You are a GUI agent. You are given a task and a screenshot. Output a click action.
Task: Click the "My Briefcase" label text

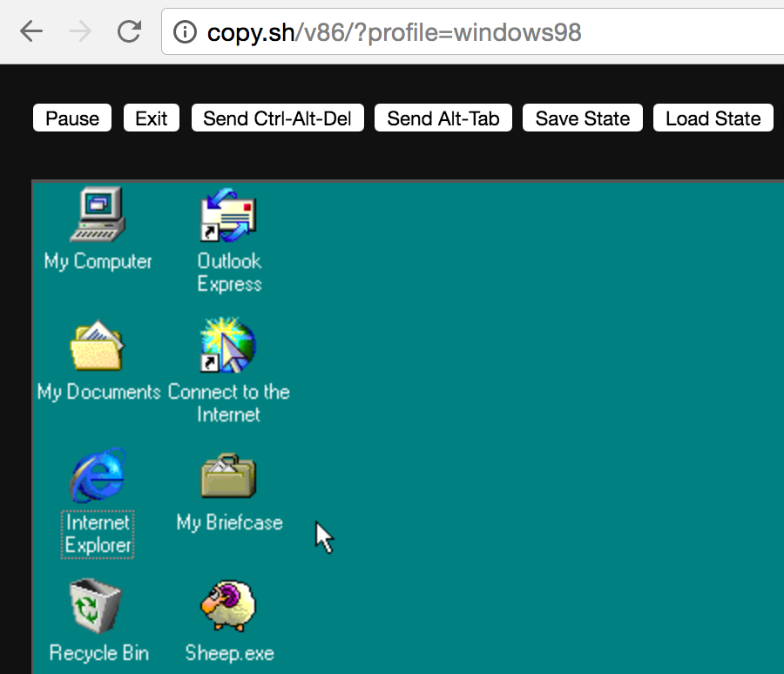click(x=229, y=523)
